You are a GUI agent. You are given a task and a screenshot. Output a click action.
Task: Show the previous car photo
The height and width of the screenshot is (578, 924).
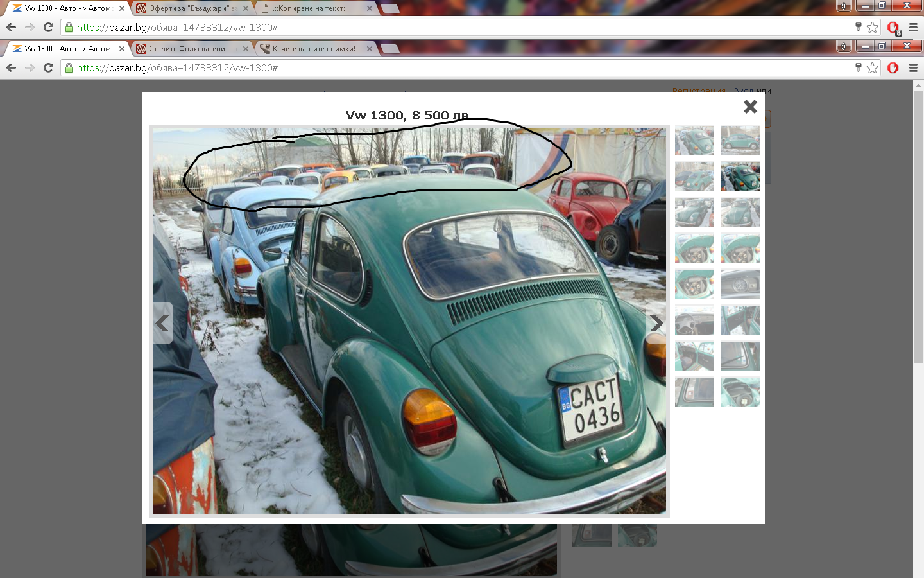(163, 324)
